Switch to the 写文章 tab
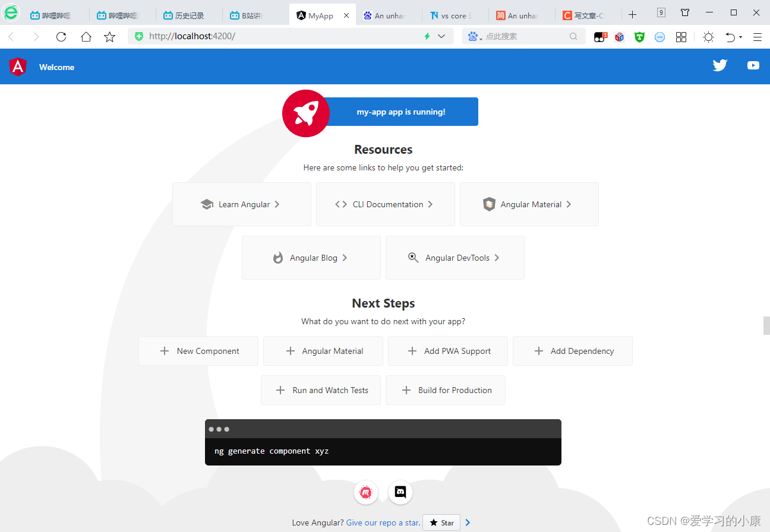 588,15
